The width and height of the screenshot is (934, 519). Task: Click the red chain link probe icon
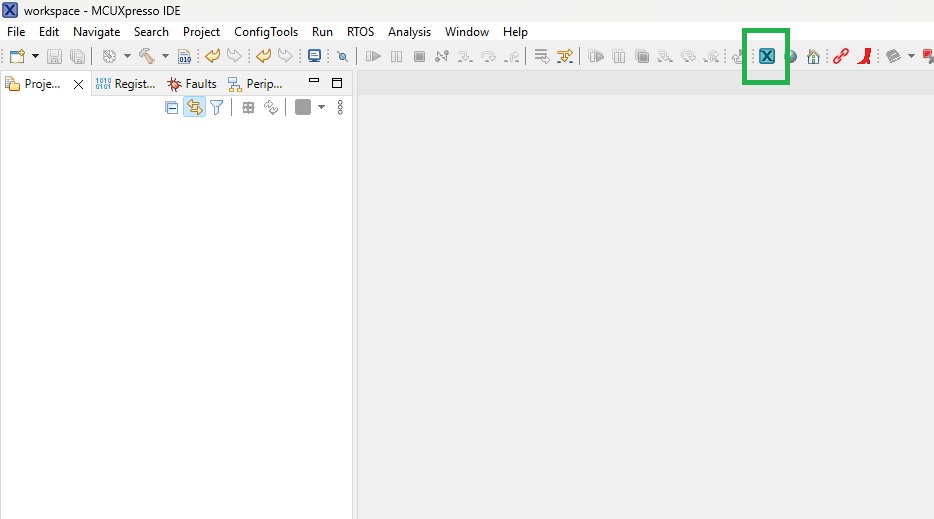click(840, 57)
